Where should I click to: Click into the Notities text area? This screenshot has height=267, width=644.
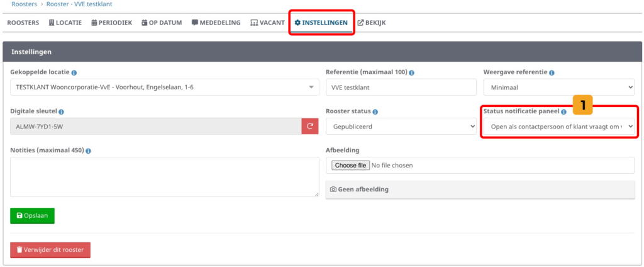tap(164, 177)
